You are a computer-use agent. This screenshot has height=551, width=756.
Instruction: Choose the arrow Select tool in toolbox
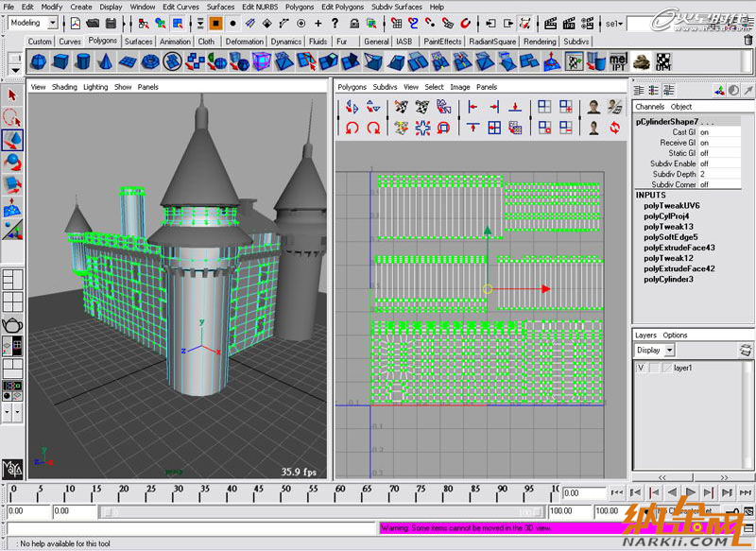[12, 95]
